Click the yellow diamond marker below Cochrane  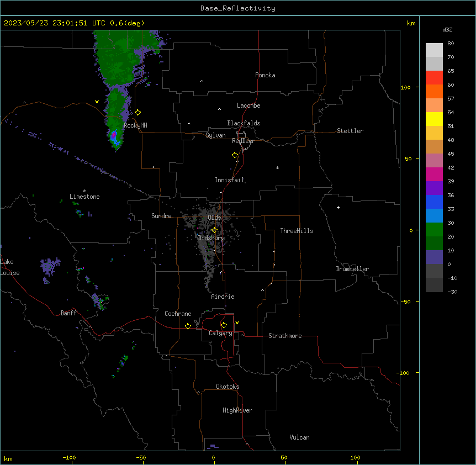click(188, 326)
